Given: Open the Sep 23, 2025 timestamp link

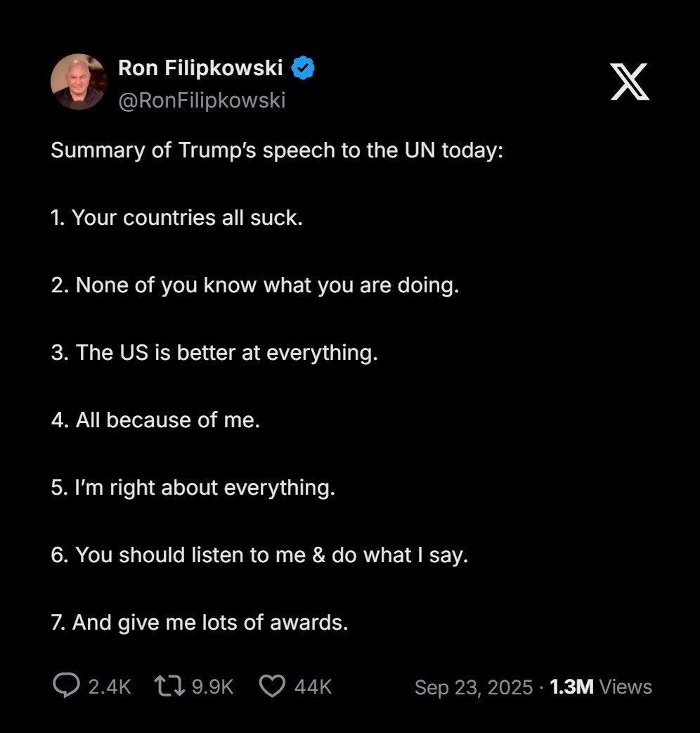Looking at the screenshot, I should tap(473, 687).
